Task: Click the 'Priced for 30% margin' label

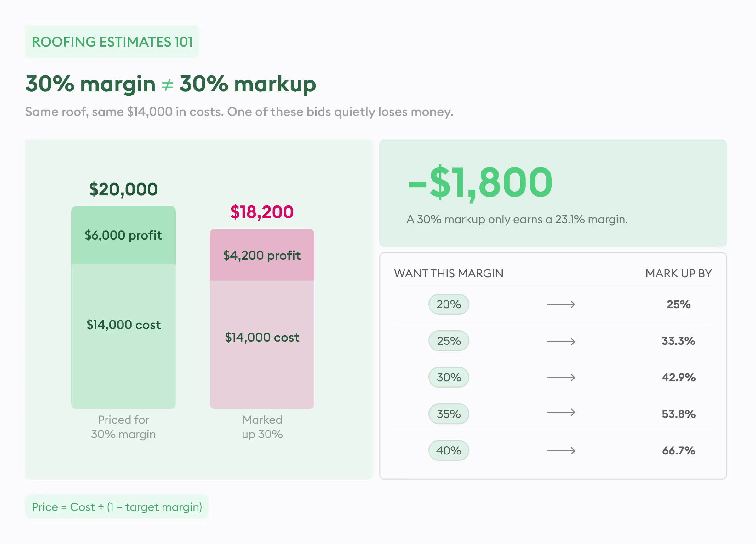Action: tap(123, 427)
